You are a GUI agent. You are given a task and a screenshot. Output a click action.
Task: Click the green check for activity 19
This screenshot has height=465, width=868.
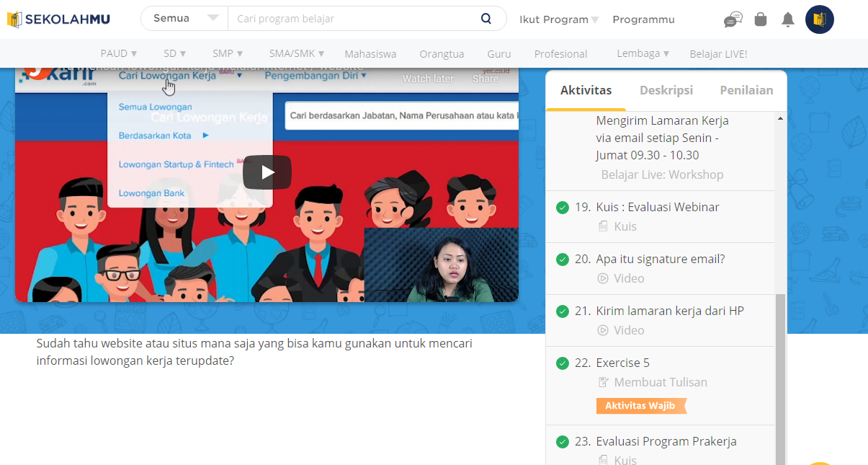[x=563, y=208]
